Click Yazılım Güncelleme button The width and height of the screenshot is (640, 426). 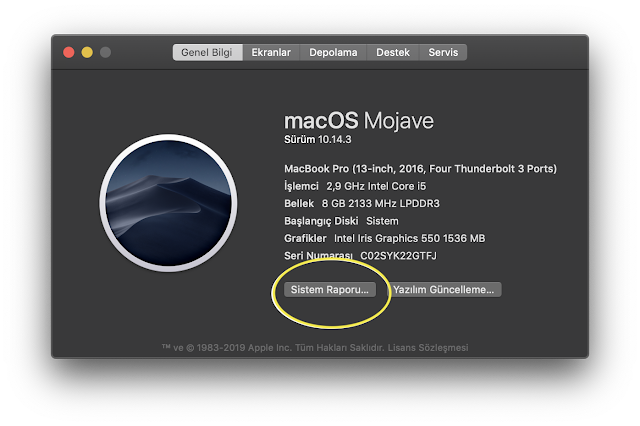tap(444, 290)
